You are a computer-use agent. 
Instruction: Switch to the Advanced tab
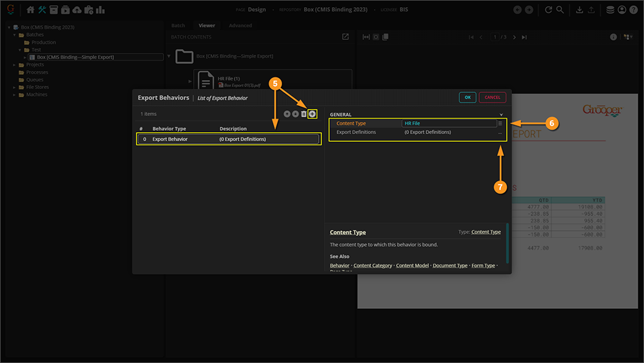click(x=240, y=26)
